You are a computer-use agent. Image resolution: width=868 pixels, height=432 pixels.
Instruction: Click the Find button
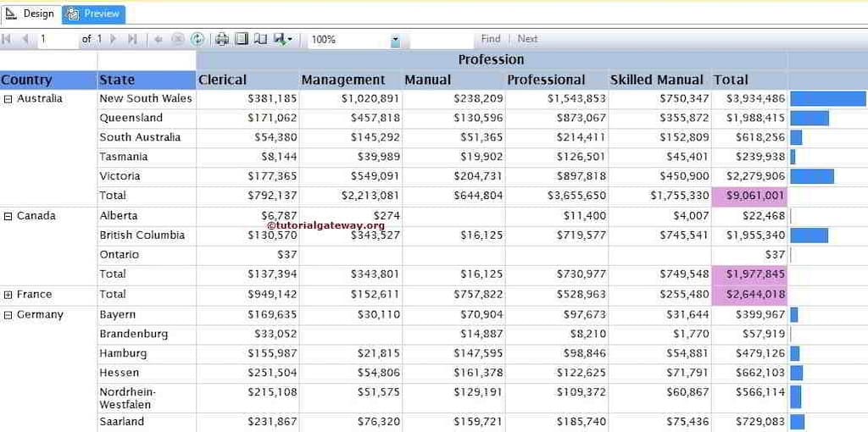point(491,39)
